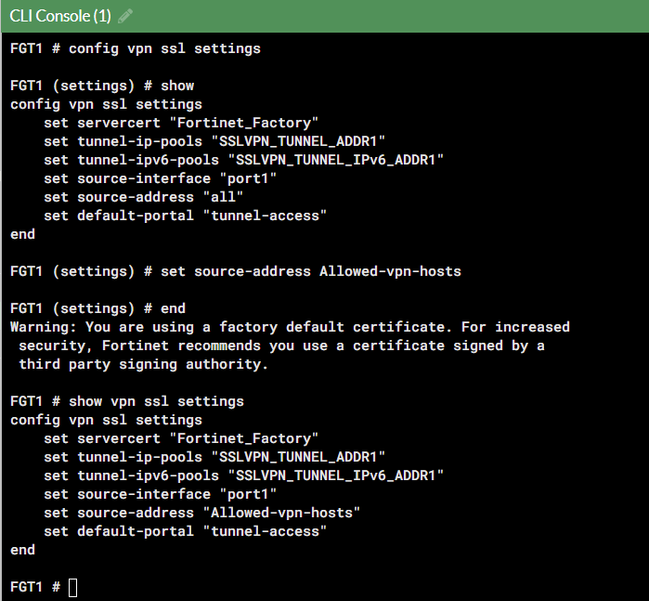The height and width of the screenshot is (601, 649).
Task: Click the 'FGT1 (settings) # end' command line
Action: (x=98, y=308)
